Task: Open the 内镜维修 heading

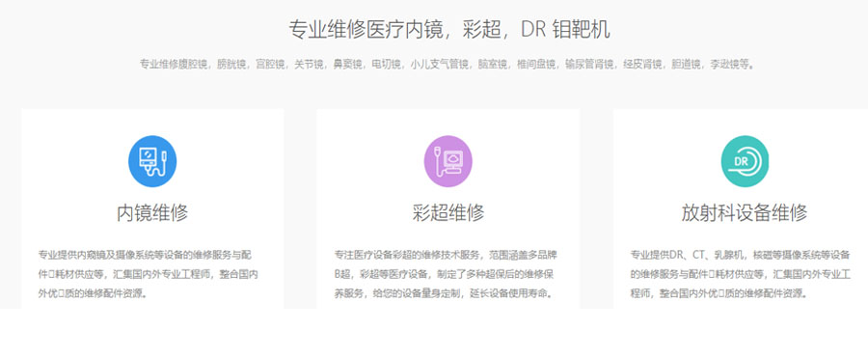Action: [152, 212]
